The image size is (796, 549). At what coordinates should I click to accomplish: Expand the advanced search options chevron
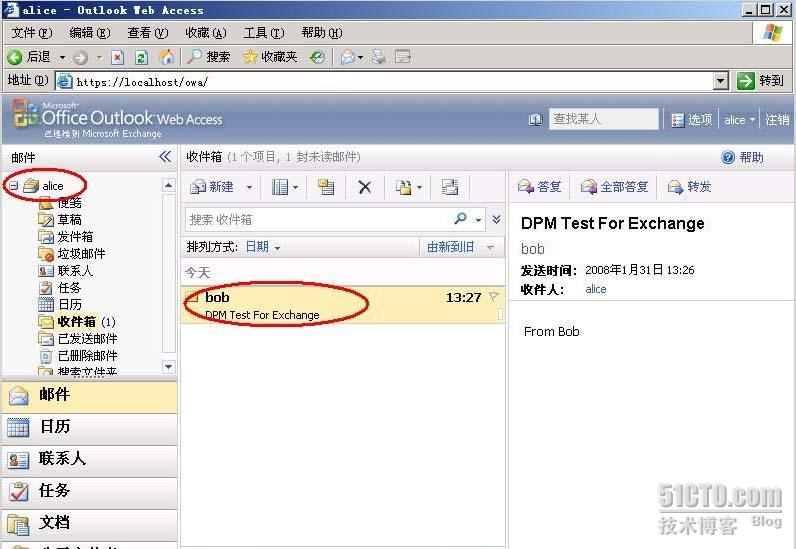[496, 219]
